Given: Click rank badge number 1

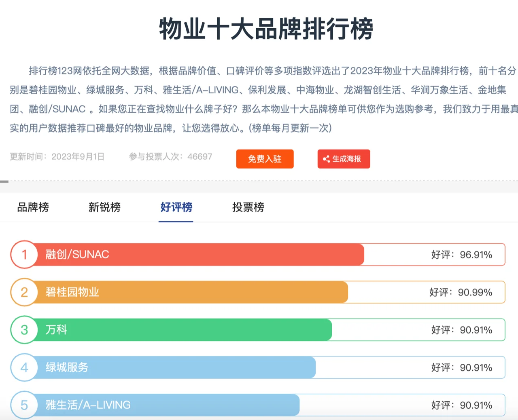Looking at the screenshot, I should [24, 255].
